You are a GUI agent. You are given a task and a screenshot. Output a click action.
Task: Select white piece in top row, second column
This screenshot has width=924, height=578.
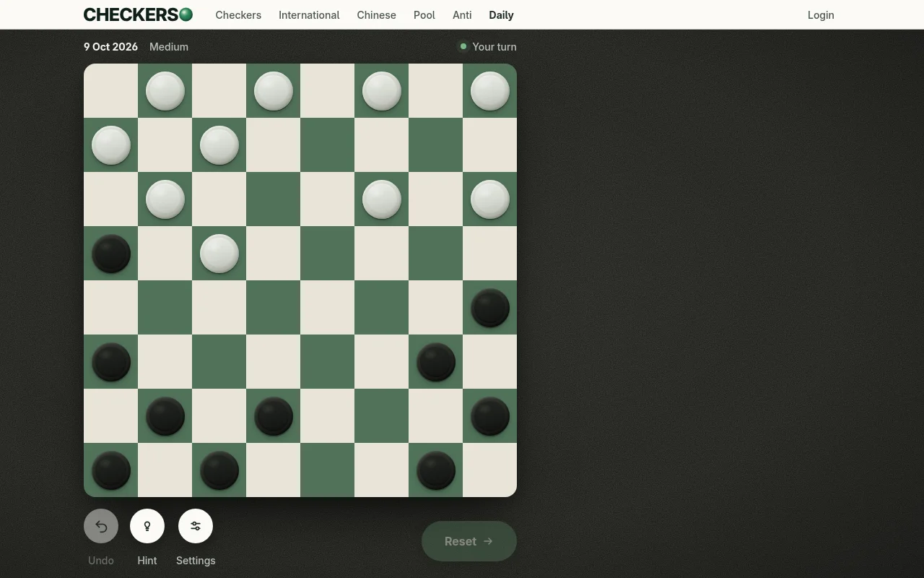click(x=165, y=91)
